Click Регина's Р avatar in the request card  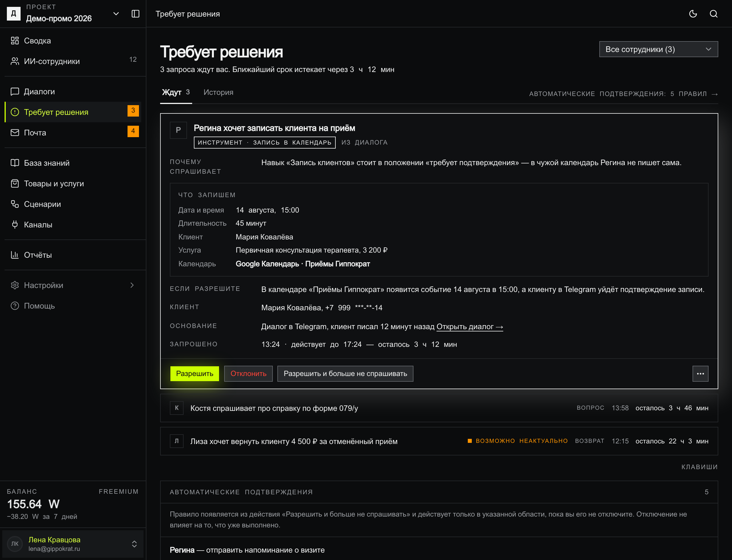pos(178,130)
